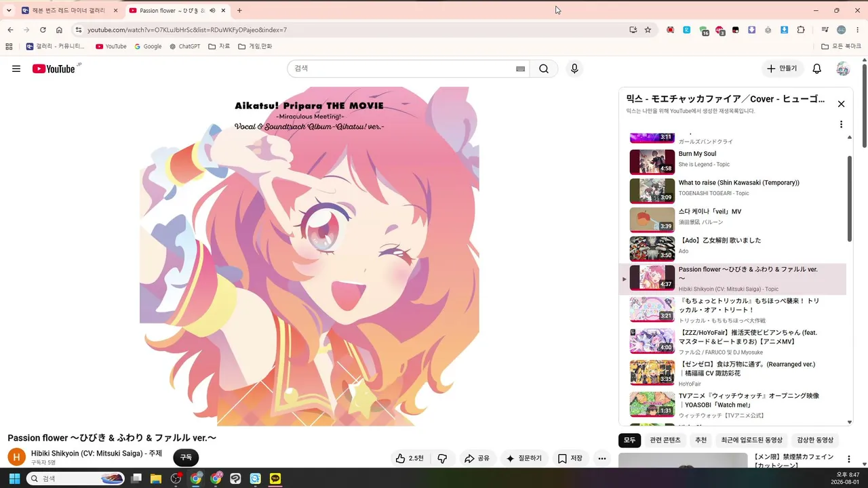The height and width of the screenshot is (488, 868).
Task: Subscribe using the 구독 button
Action: click(186, 457)
